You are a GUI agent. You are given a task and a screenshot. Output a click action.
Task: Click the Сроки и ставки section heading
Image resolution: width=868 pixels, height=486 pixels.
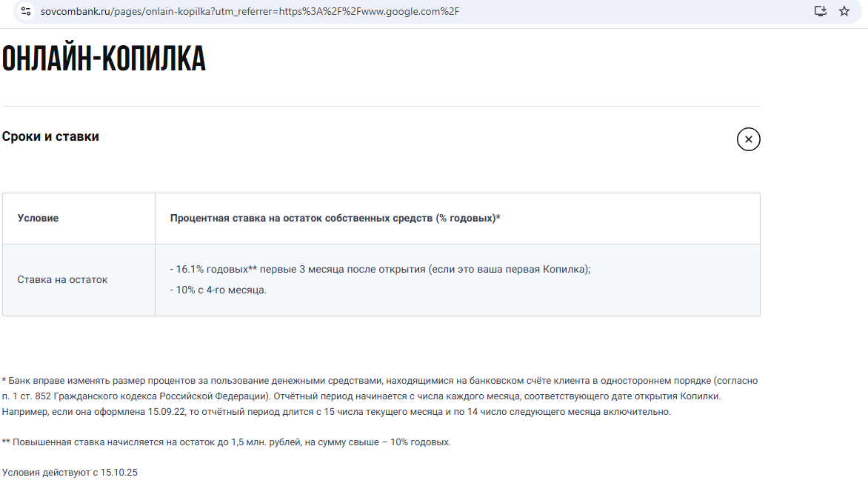(50, 136)
